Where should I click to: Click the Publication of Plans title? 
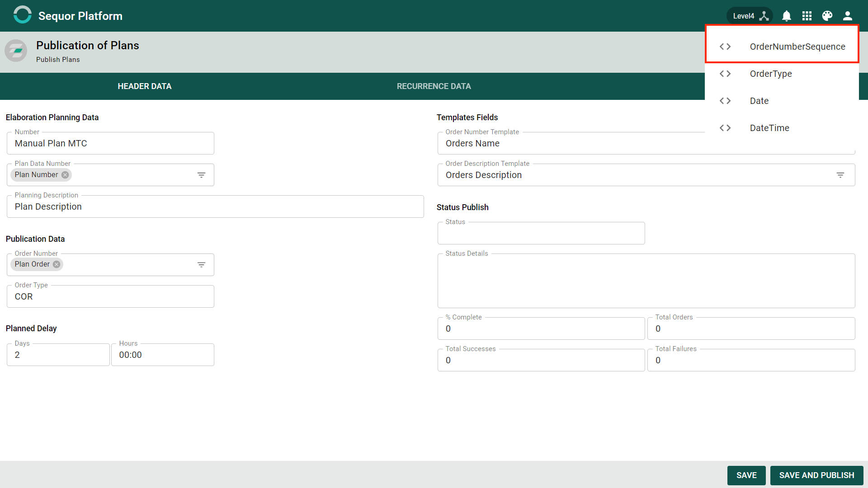point(88,45)
